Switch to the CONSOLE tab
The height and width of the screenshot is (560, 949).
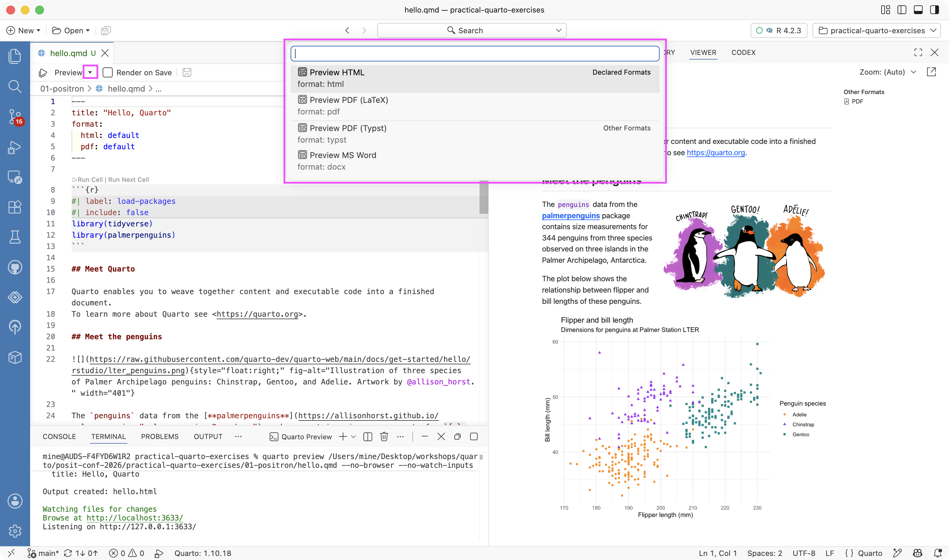click(x=59, y=436)
